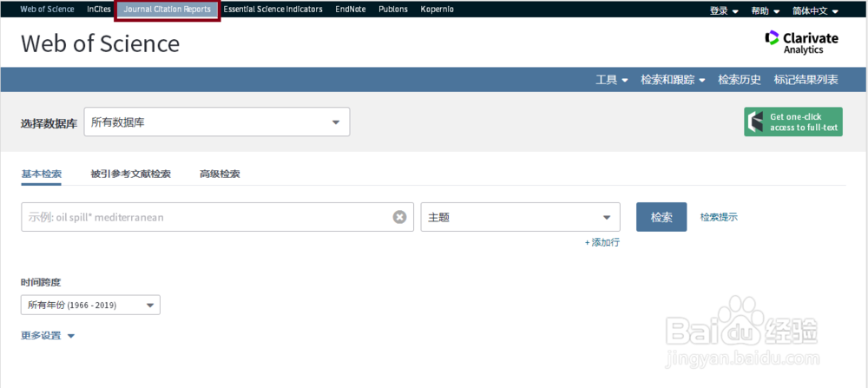The width and height of the screenshot is (868, 388).
Task: Click the Clarivate Analytics logo
Action: point(801,42)
